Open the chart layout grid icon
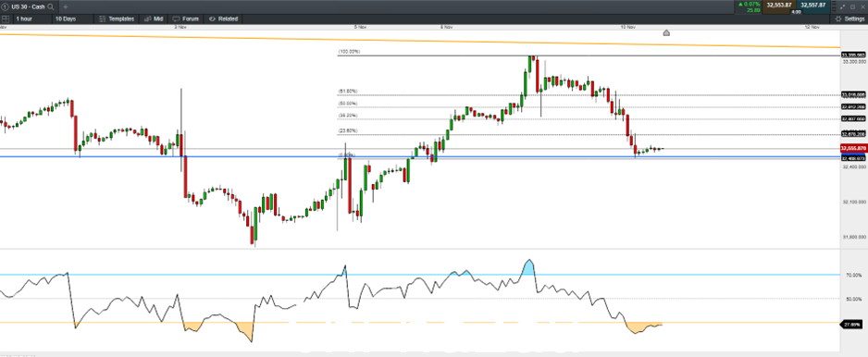Viewport: 868px width, 357px height. click(6, 18)
